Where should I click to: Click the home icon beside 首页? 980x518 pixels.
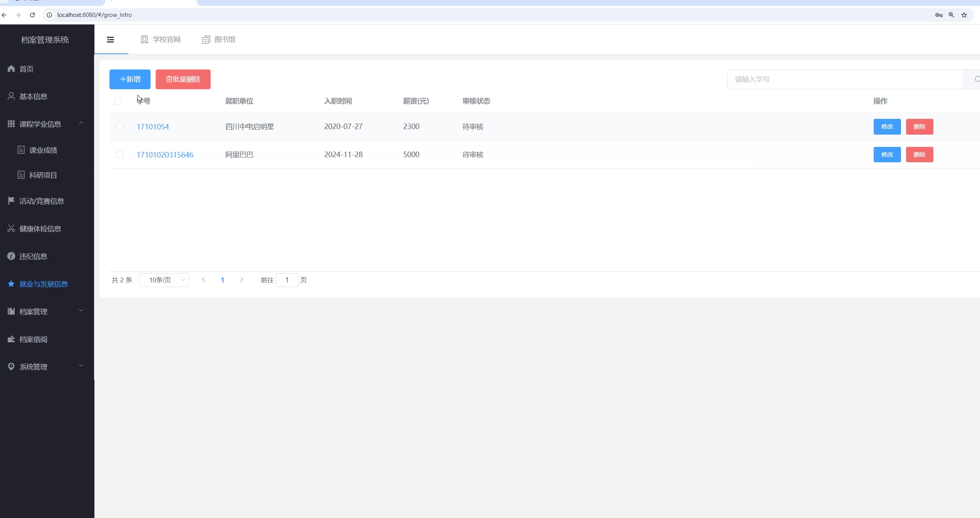(11, 69)
